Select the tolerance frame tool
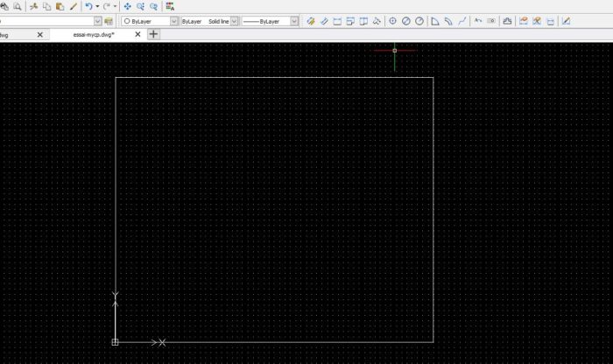 [491, 21]
